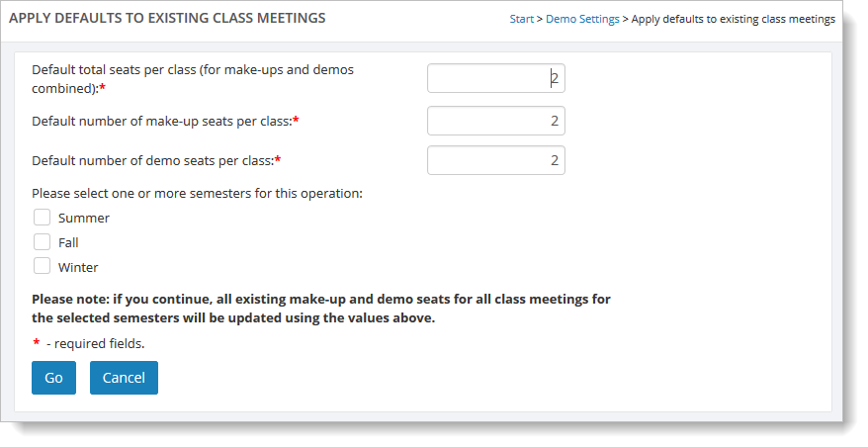This screenshot has height=447, width=868.
Task: Click the Go button
Action: 53,378
